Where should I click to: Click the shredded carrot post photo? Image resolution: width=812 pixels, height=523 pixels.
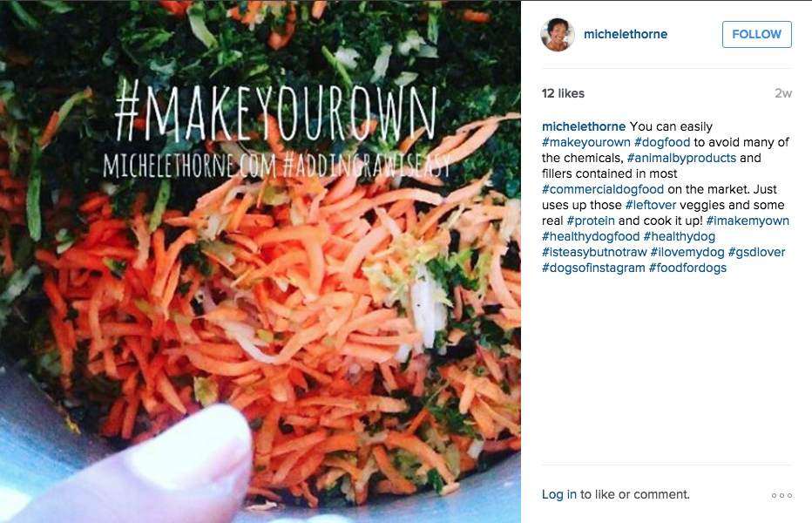click(261, 261)
